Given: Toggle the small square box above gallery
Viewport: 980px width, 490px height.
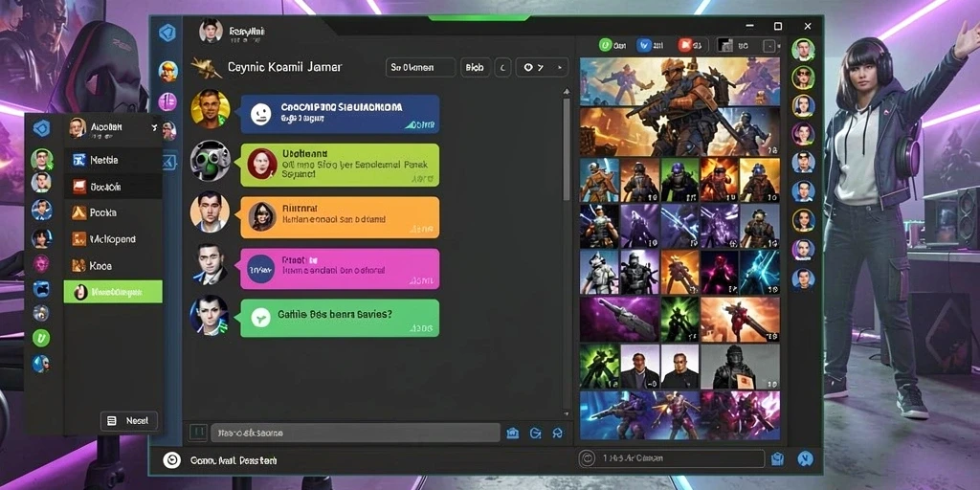Looking at the screenshot, I should (x=769, y=46).
